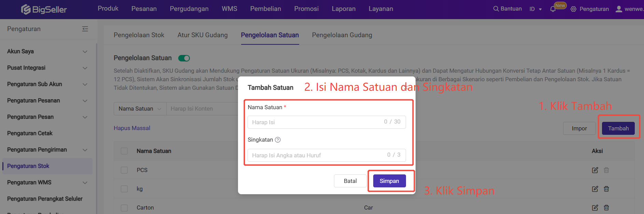
Task: Open the Nama Satuan filter dropdown
Action: (140, 109)
